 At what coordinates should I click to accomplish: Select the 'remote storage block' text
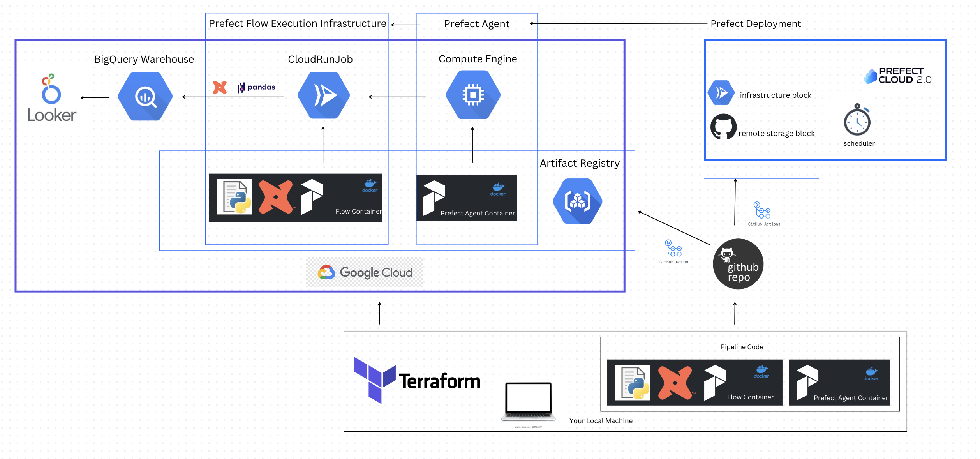click(776, 133)
